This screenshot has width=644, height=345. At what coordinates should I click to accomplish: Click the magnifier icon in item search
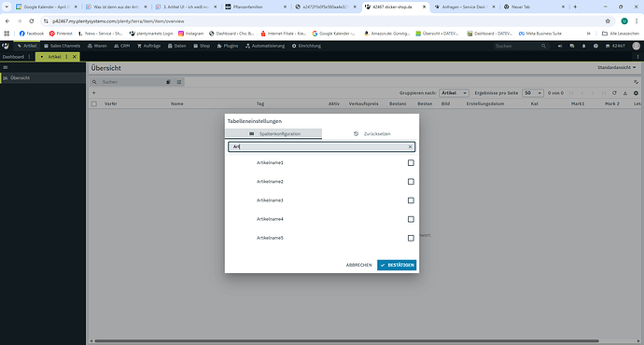[94, 82]
